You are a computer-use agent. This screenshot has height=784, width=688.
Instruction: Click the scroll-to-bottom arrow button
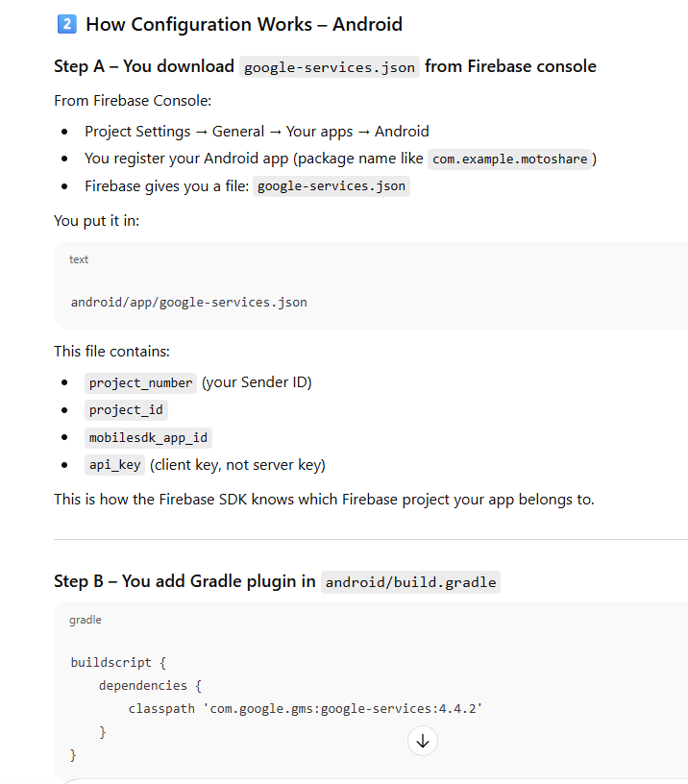(x=423, y=741)
